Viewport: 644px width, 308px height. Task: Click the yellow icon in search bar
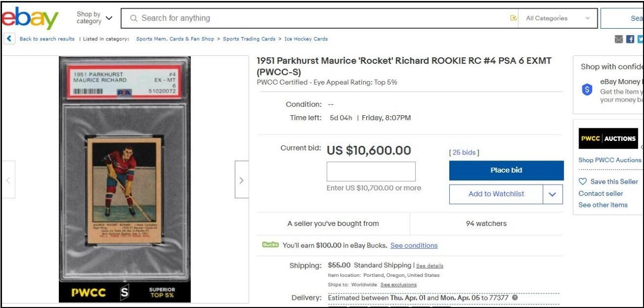(x=513, y=18)
